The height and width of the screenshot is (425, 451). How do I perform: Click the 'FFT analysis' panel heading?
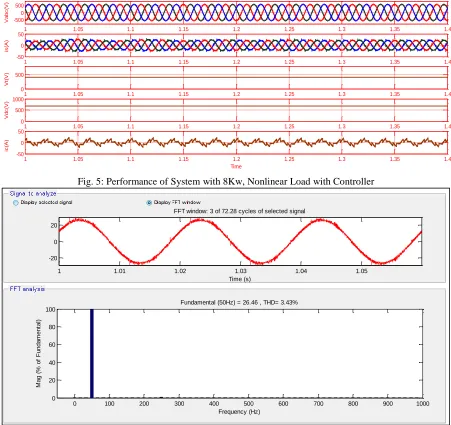coord(27,289)
